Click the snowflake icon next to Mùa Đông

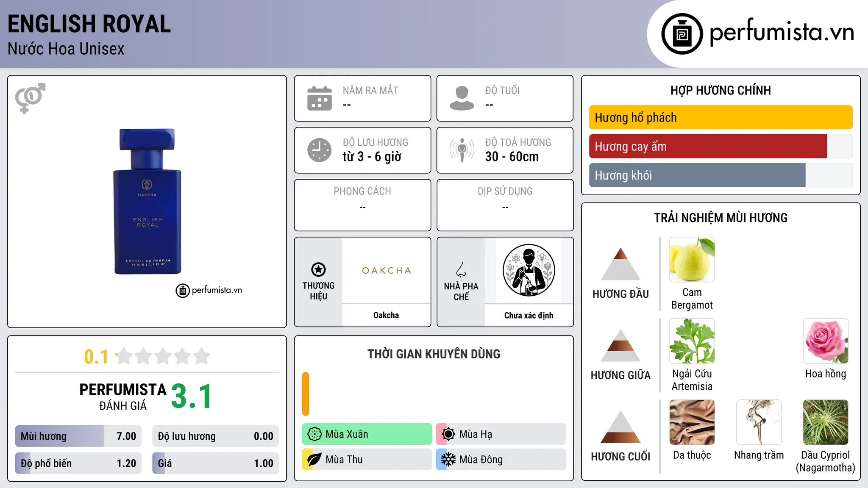448,460
